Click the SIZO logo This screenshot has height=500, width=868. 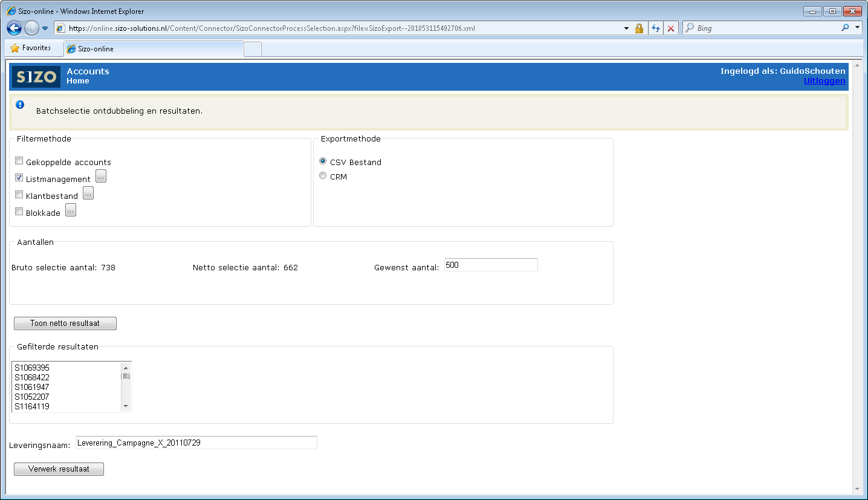(36, 77)
